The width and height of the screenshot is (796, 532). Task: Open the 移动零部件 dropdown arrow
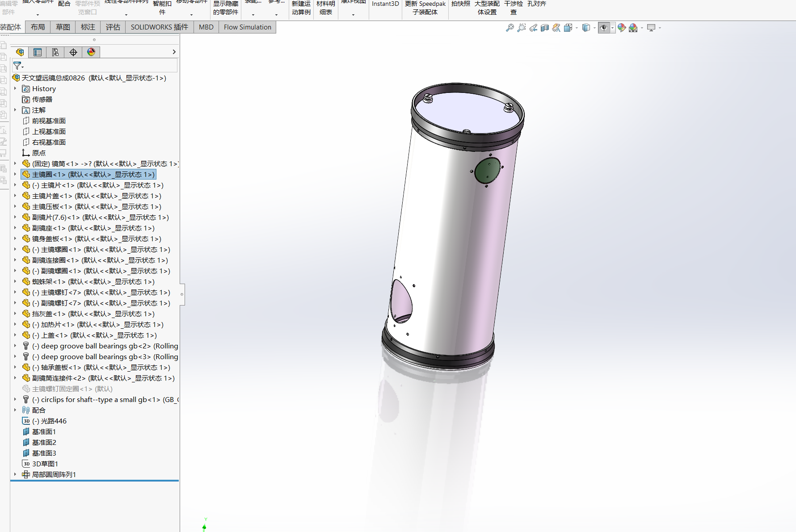click(191, 15)
